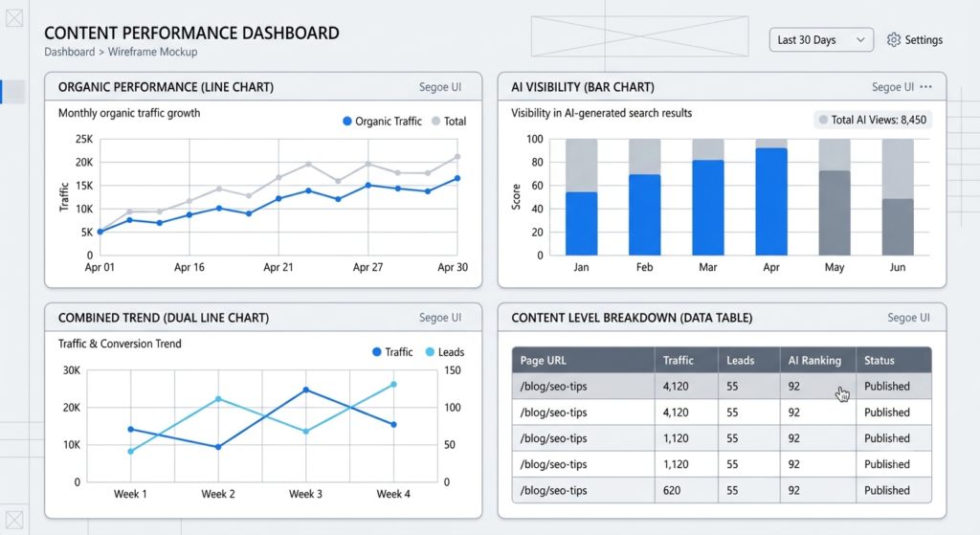Screen dimensions: 980x535
Task: Click the Apr 30 Organic Traffic data point
Action: 457,178
